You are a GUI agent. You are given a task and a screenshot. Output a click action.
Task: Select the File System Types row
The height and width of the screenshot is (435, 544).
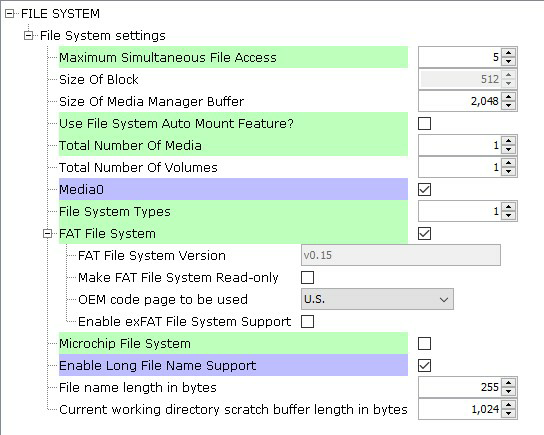coord(233,211)
